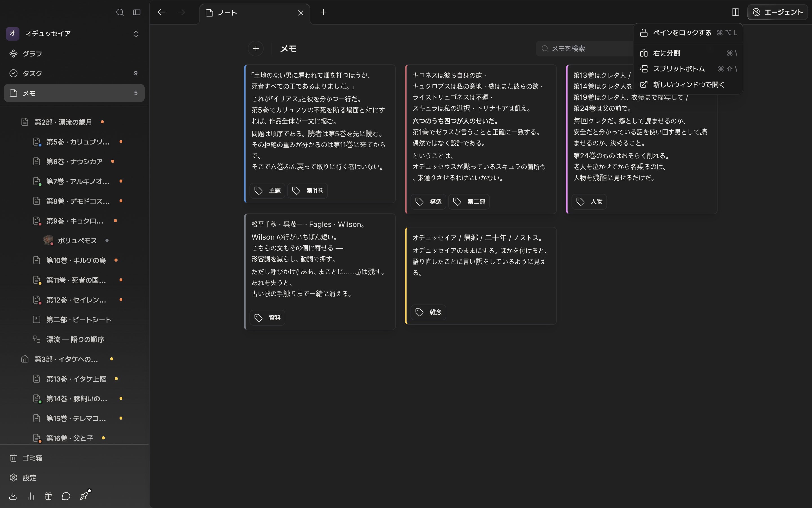Choose 右に分割 from the menu

(x=688, y=53)
